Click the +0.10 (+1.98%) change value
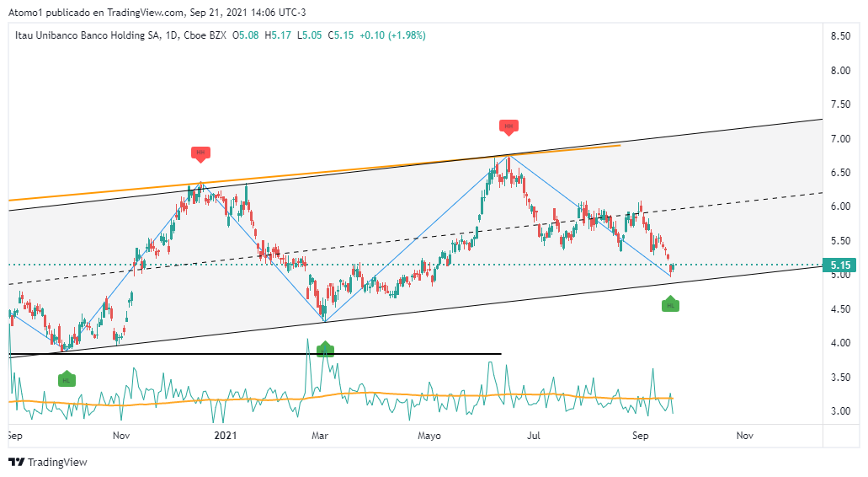 (392, 35)
